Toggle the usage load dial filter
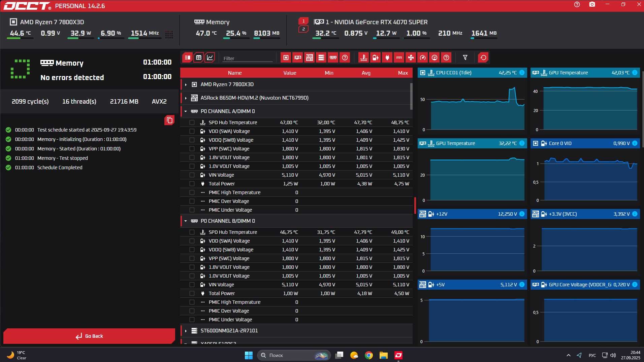Screen dimensions: 644x362 coord(434,58)
